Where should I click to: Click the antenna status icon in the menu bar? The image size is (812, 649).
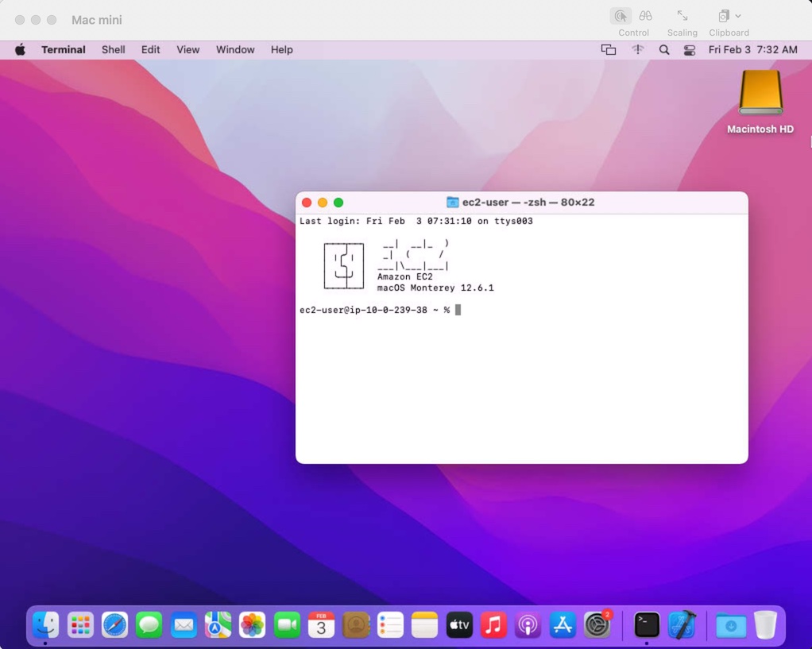[637, 50]
